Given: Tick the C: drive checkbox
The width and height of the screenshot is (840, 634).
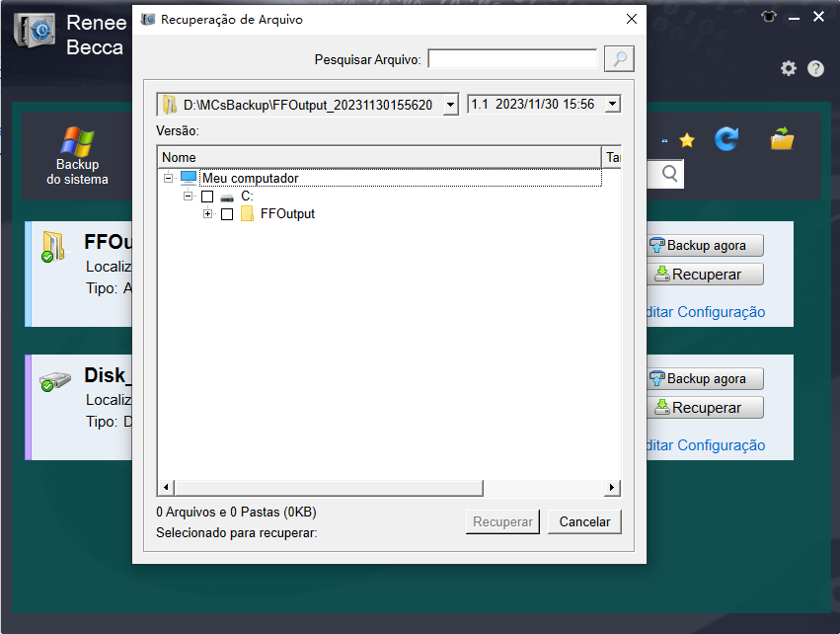Looking at the screenshot, I should click(x=207, y=197).
